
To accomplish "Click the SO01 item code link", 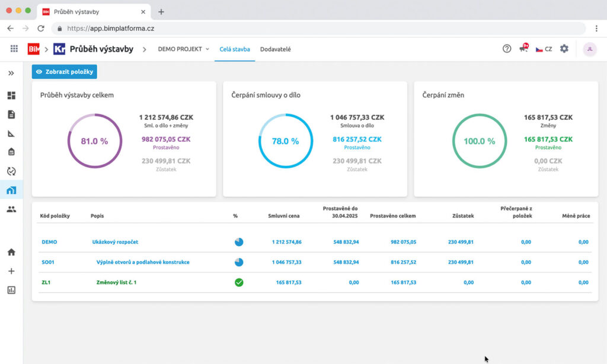I will 48,262.
